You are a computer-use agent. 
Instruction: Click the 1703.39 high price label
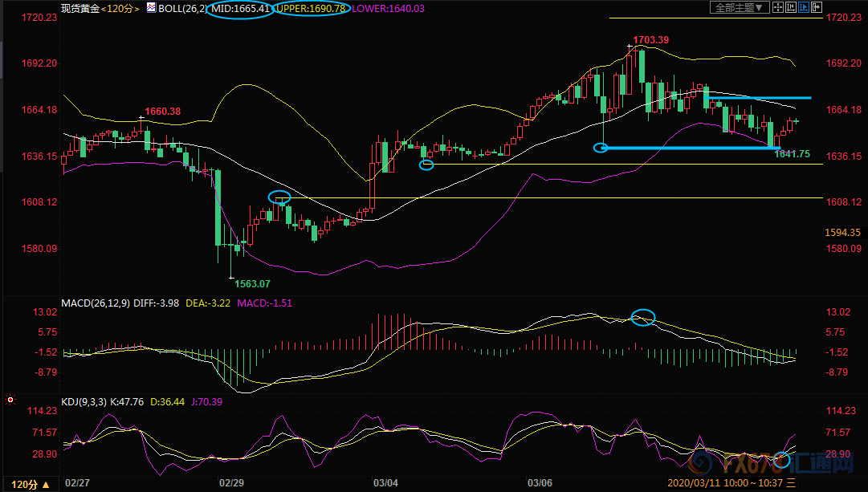tap(650, 40)
